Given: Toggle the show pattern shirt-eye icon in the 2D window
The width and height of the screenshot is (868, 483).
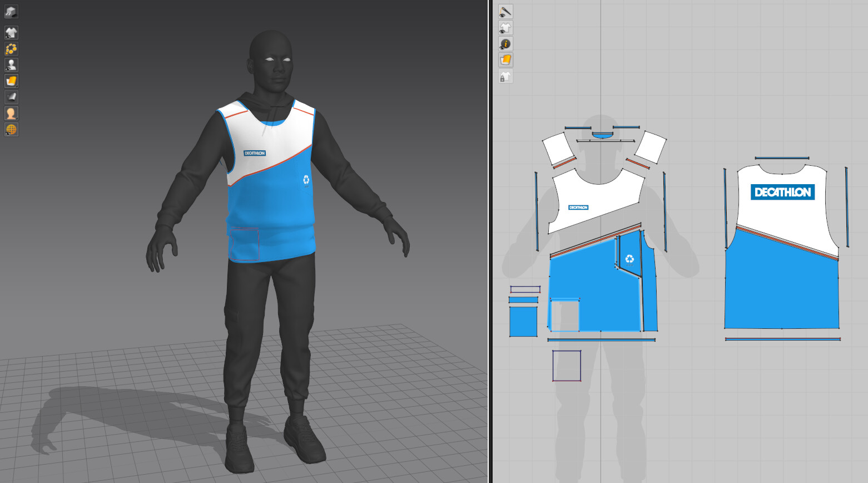Looking at the screenshot, I should (505, 28).
